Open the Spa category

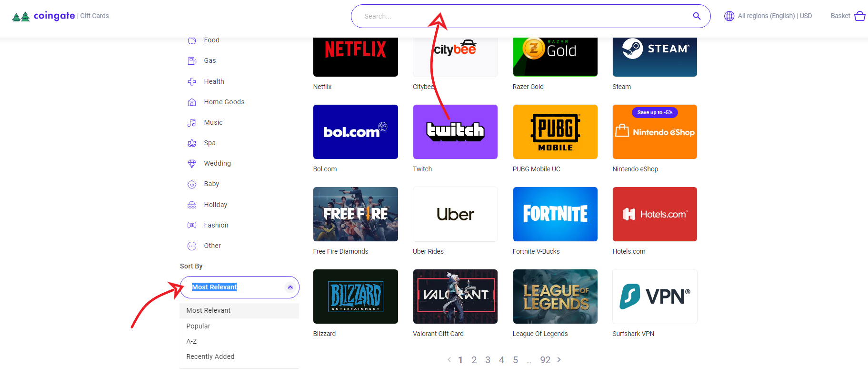click(x=210, y=143)
